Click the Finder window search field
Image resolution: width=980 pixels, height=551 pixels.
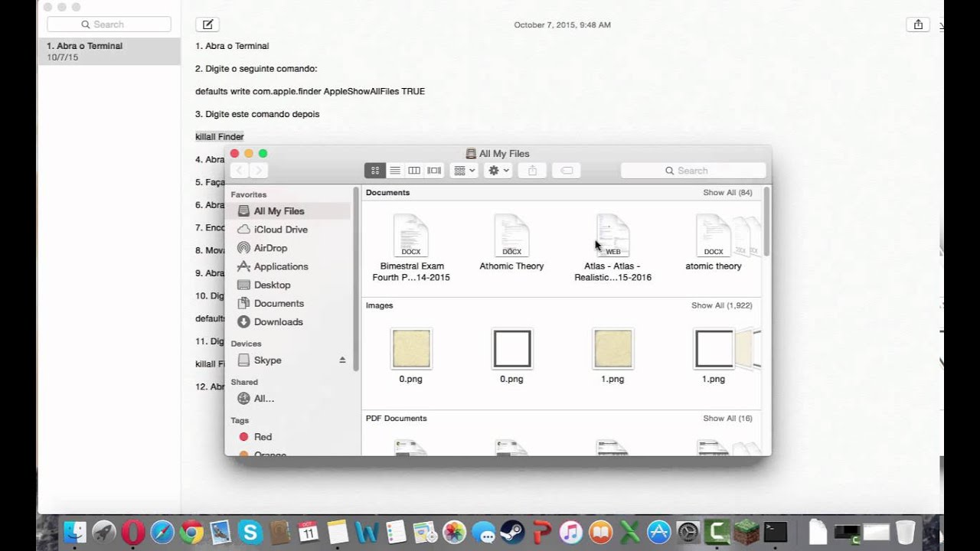point(693,171)
